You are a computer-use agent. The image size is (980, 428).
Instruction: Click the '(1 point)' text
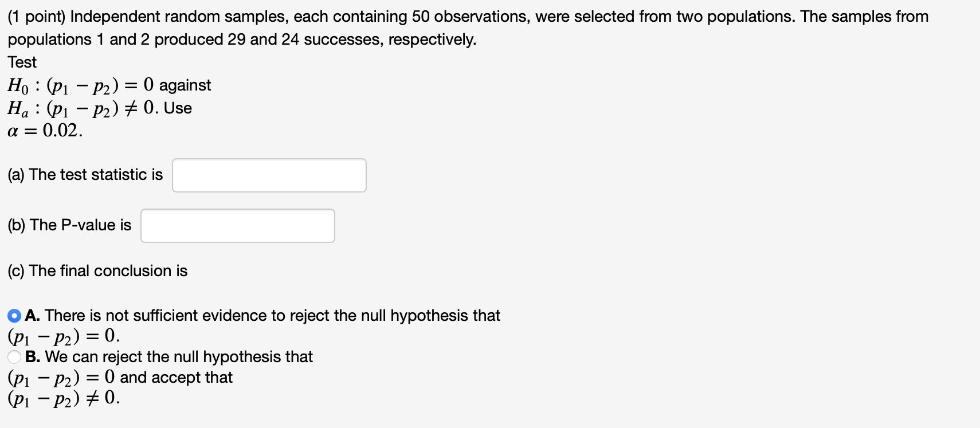(37, 17)
